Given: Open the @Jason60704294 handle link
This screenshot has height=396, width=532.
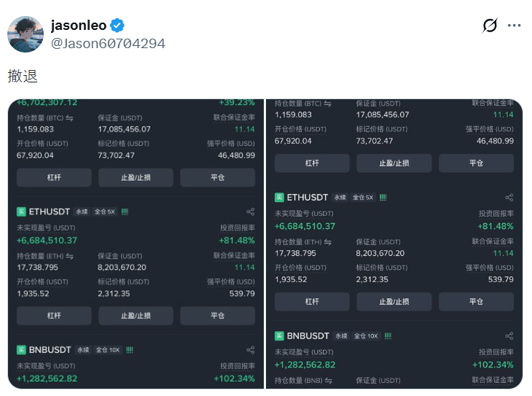Looking at the screenshot, I should pyautogui.click(x=108, y=44).
